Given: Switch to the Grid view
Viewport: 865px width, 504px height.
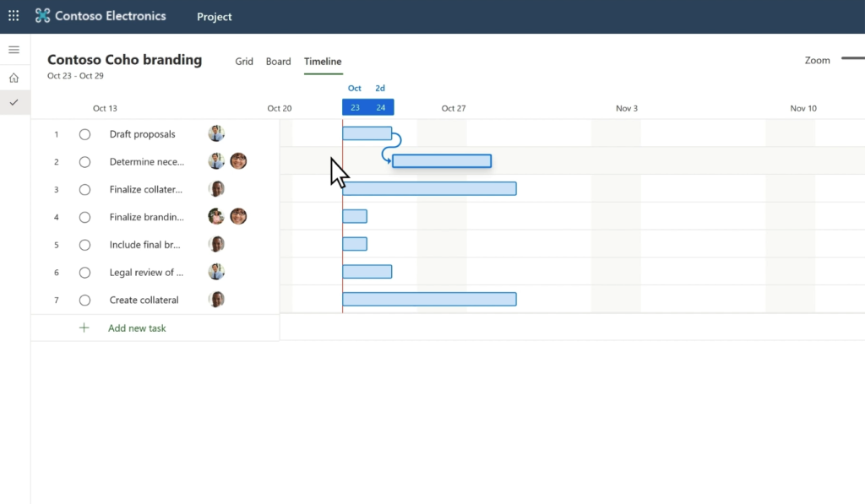Looking at the screenshot, I should click(x=244, y=61).
